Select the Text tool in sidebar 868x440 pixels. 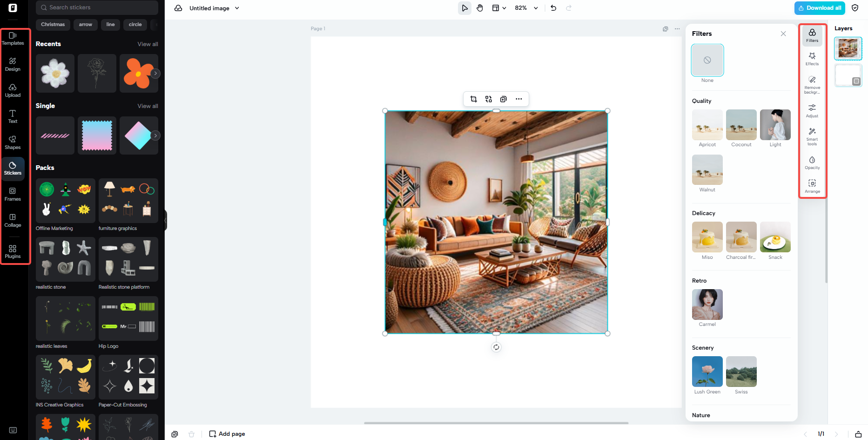[13, 117]
